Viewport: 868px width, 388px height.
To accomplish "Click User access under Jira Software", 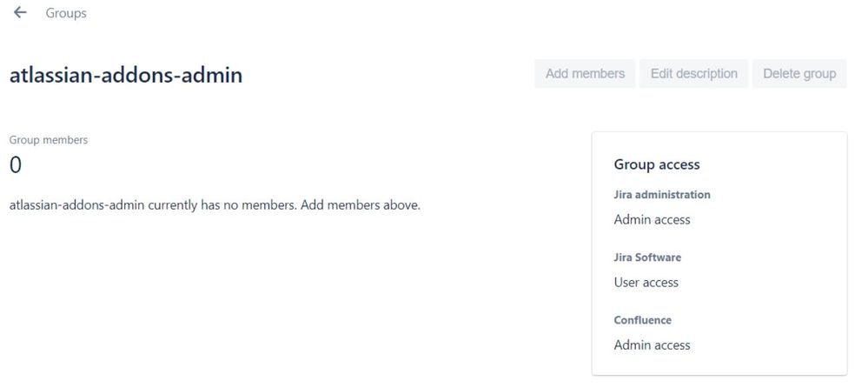I will [x=646, y=283].
